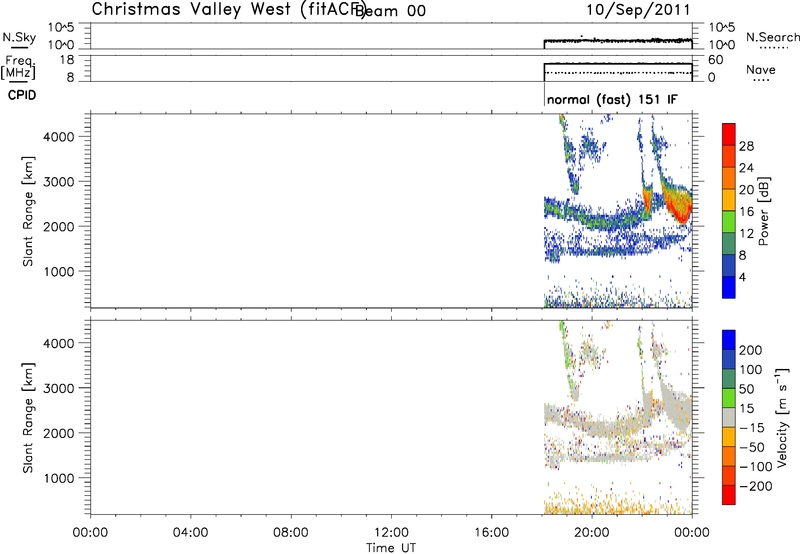Click the '1000' tick on velocity panel axis
Image resolution: width=800 pixels, height=554 pixels.
[59, 478]
